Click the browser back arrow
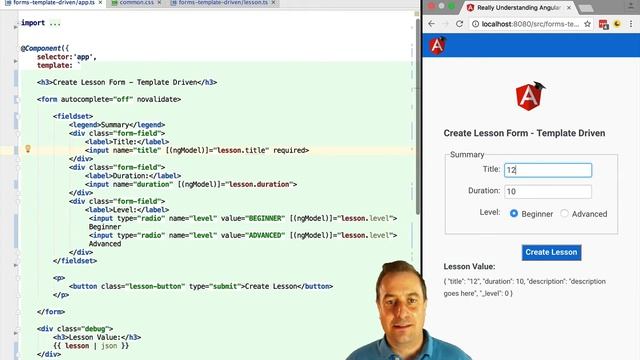The height and width of the screenshot is (360, 640). (x=431, y=24)
